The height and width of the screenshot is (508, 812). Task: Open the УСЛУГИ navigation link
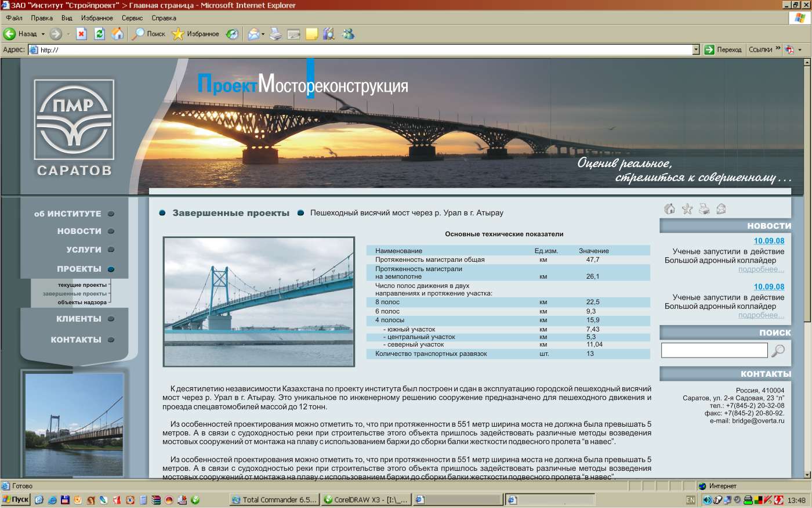coord(84,250)
